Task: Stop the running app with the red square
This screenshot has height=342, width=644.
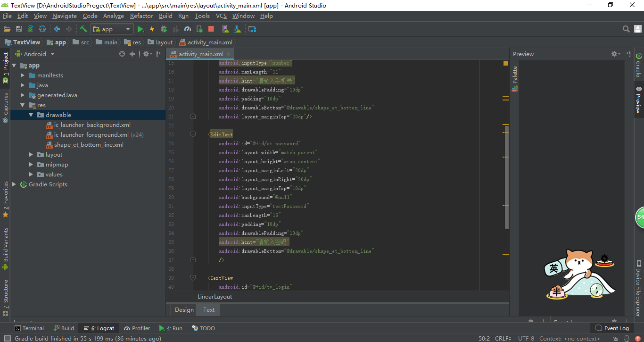Action: 211,29
